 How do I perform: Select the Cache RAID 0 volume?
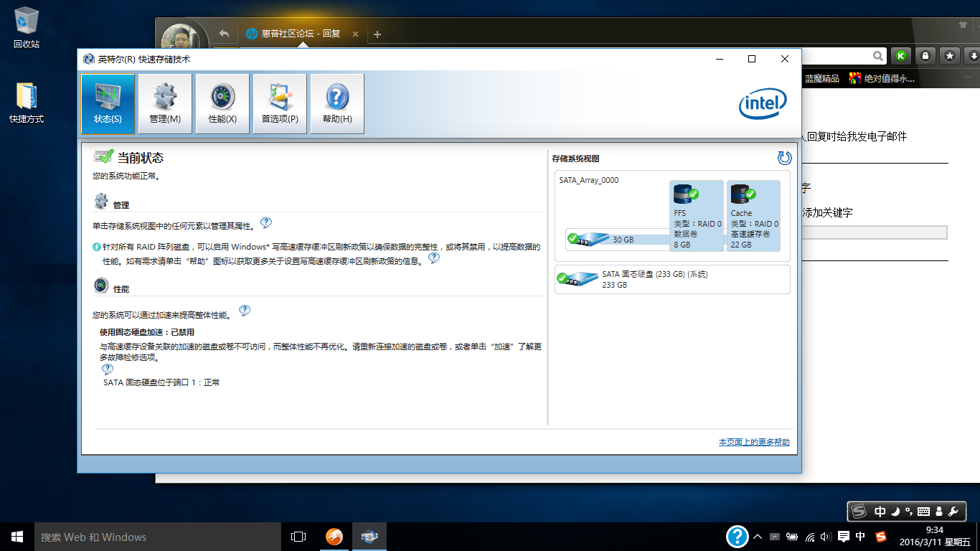pyautogui.click(x=753, y=216)
